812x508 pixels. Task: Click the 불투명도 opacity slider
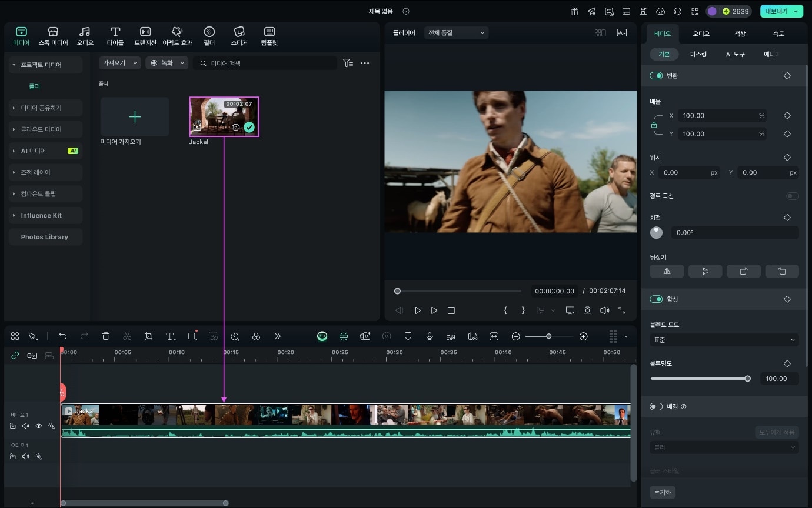coord(699,379)
